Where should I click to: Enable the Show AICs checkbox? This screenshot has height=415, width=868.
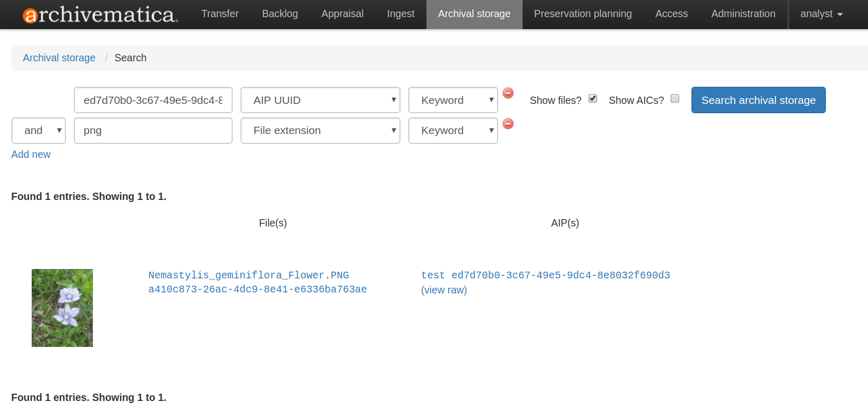coord(675,99)
